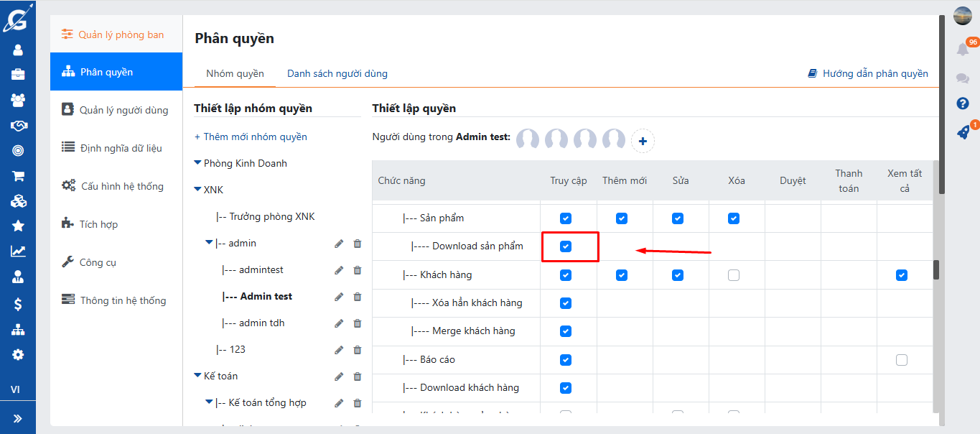Open the chat messages icon

(x=963, y=78)
